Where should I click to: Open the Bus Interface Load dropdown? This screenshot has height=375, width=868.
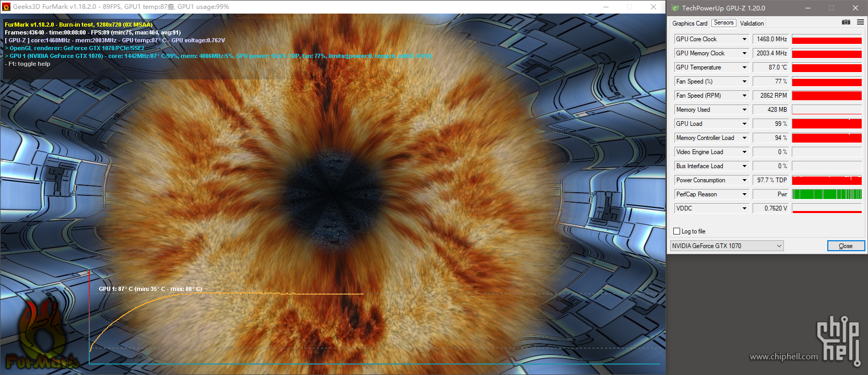coord(744,166)
